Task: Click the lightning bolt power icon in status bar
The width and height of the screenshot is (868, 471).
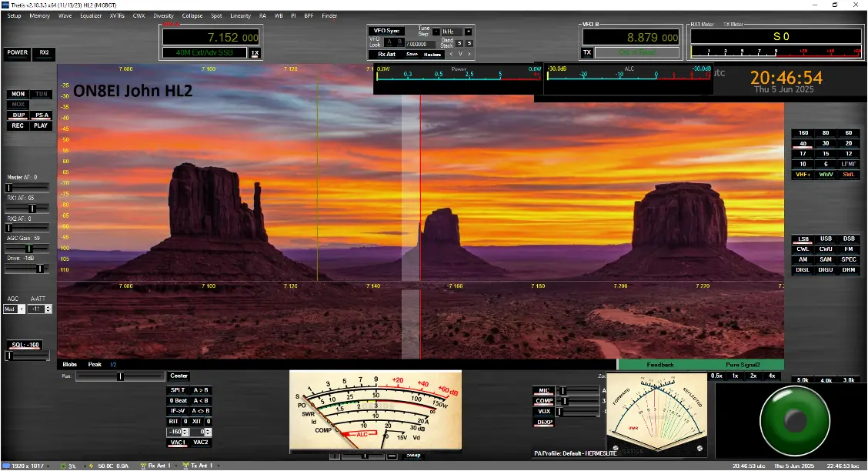Action: point(90,466)
